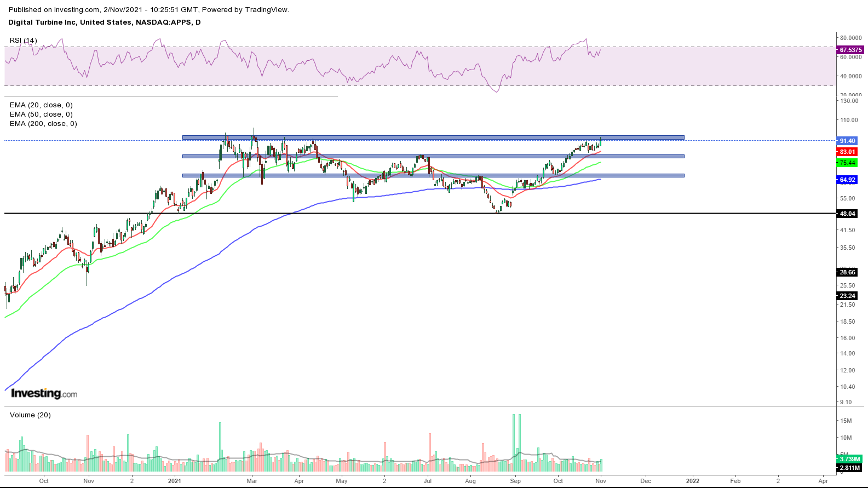The image size is (868, 488).
Task: Select the middle blue horizontal zone rectangle
Action: click(x=433, y=156)
